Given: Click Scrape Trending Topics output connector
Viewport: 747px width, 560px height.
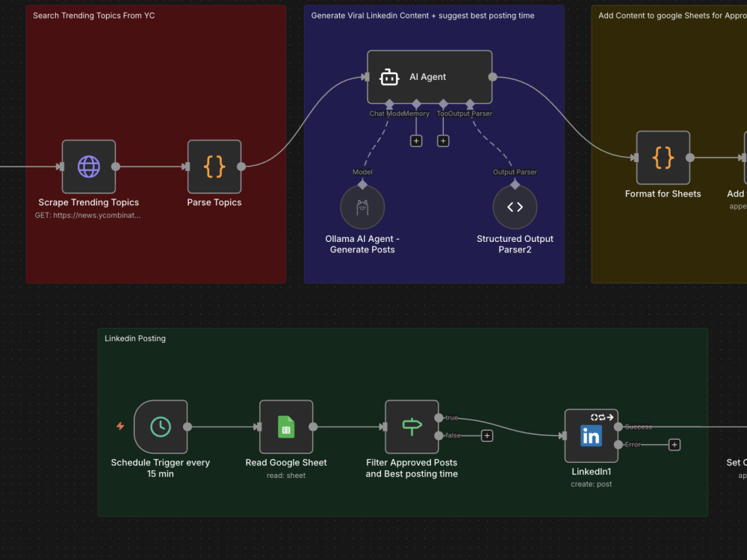Looking at the screenshot, I should [116, 167].
